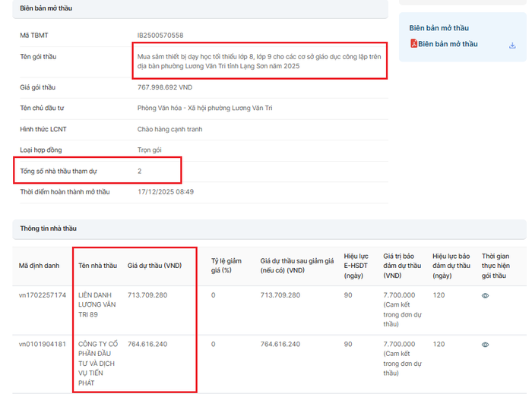Click bidder name CÔNG TY CỔ PHẦN ĐẦU TƯ
This screenshot has height=397, width=532.
[x=96, y=363]
